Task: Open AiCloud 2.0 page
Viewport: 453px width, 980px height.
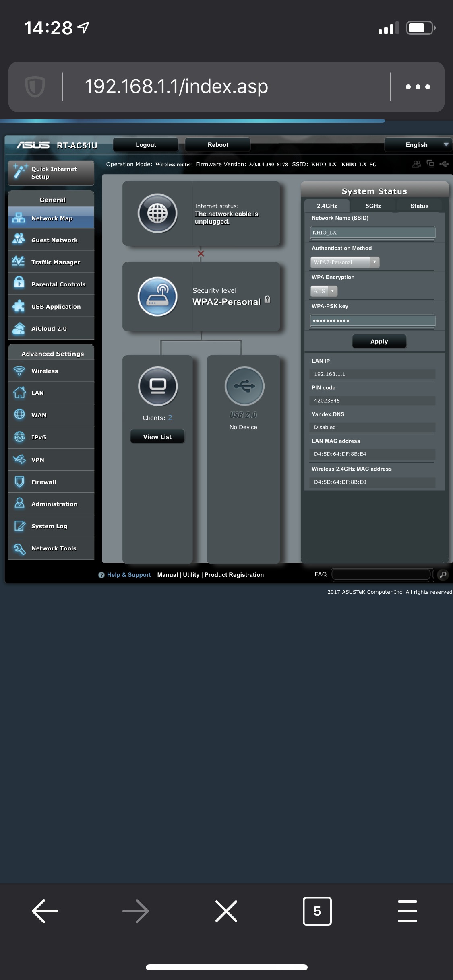Action: [51, 328]
